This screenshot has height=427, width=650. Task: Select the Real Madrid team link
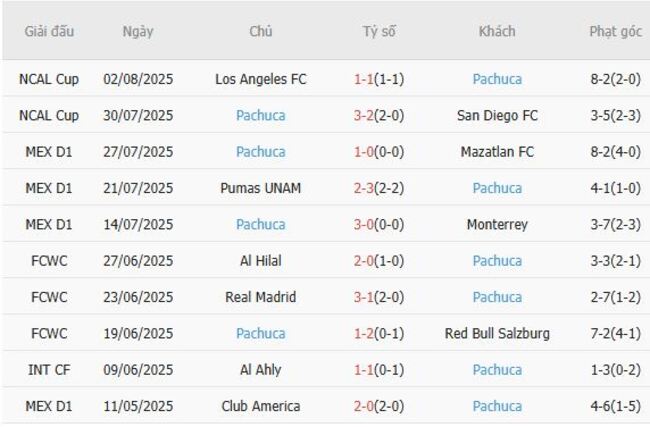click(261, 297)
